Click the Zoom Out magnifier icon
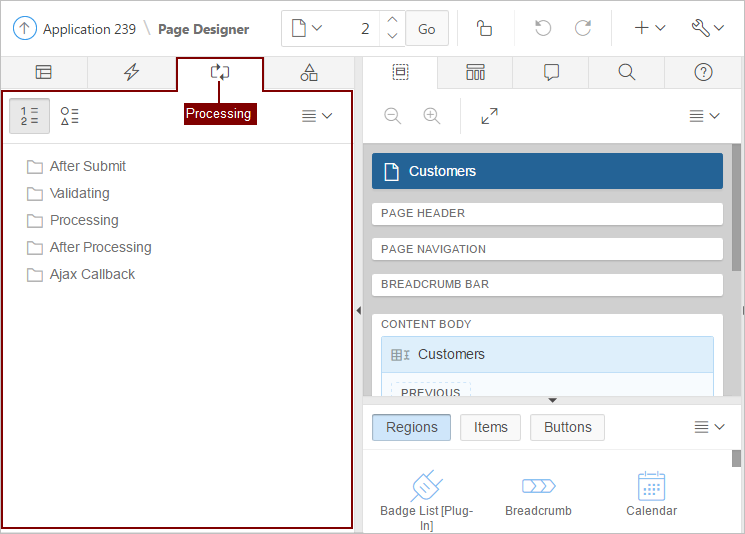Viewport: 745px width, 534px height. (393, 116)
